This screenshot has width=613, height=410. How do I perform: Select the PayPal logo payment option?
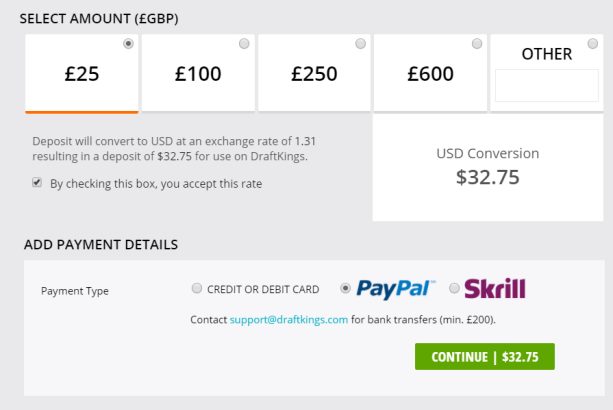395,289
